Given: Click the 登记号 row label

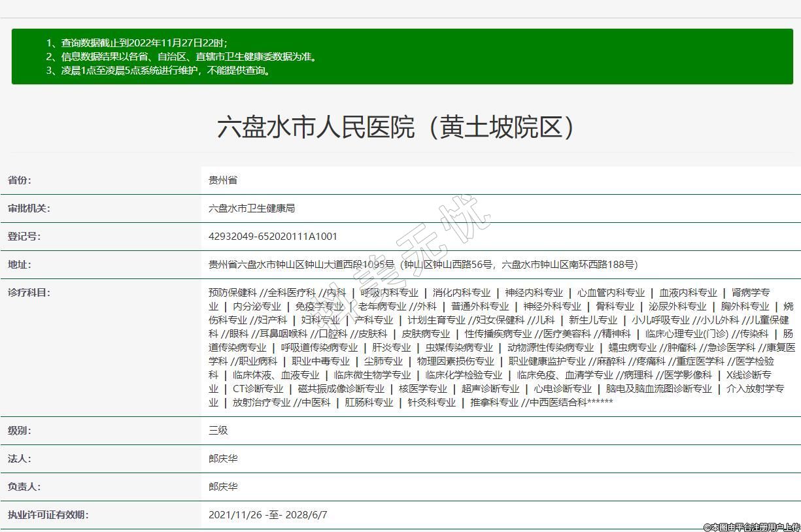Looking at the screenshot, I should pos(24,237).
